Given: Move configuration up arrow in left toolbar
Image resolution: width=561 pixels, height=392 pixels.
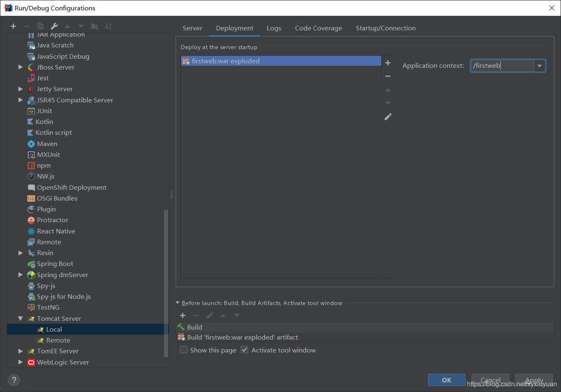Looking at the screenshot, I should (x=67, y=26).
